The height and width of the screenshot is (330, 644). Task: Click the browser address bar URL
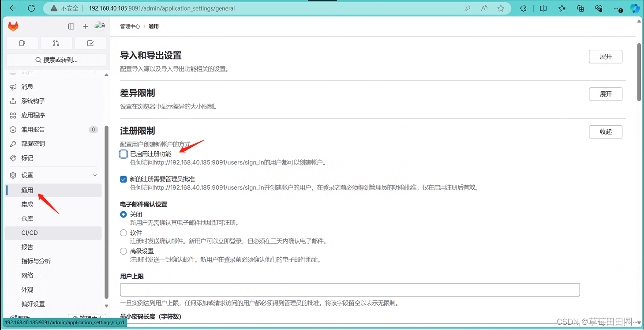pos(162,8)
